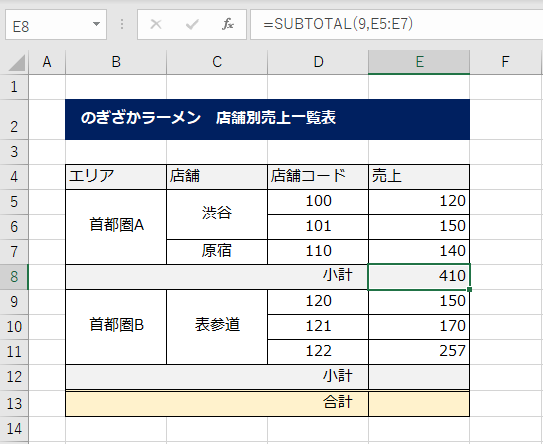The height and width of the screenshot is (444, 543).
Task: Click the Insert Function fx icon
Action: (228, 24)
